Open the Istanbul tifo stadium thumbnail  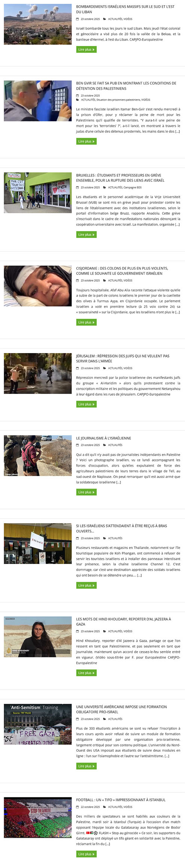(x=38, y=818)
